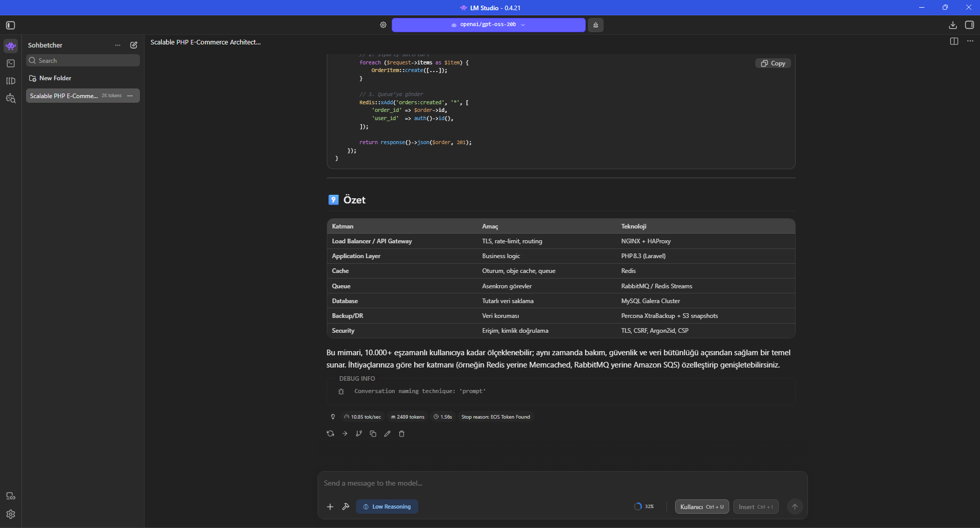The image size is (980, 528).
Task: Toggle the left sidebar panel icon
Action: tap(10, 25)
